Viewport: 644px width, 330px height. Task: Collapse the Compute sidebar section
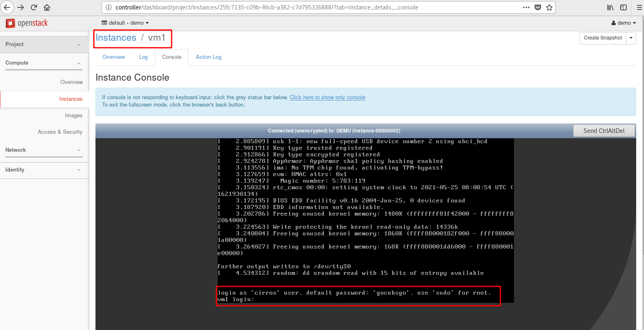click(x=44, y=63)
